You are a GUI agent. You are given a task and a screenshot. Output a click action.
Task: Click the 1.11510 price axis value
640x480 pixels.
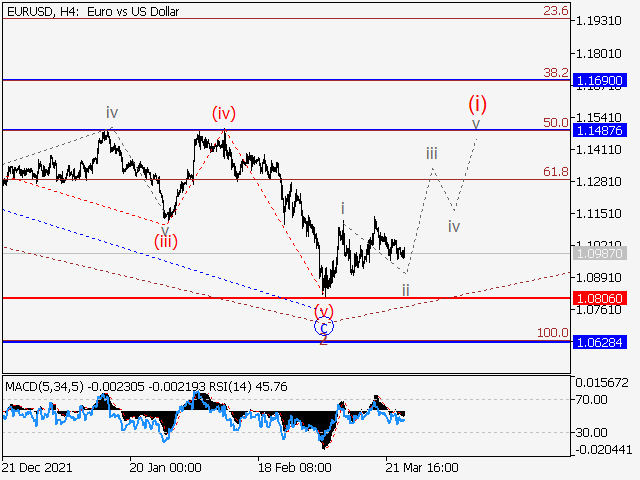(x=598, y=213)
